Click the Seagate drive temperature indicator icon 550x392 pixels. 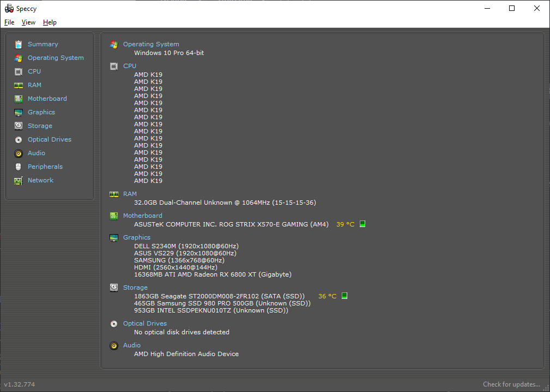(x=344, y=296)
